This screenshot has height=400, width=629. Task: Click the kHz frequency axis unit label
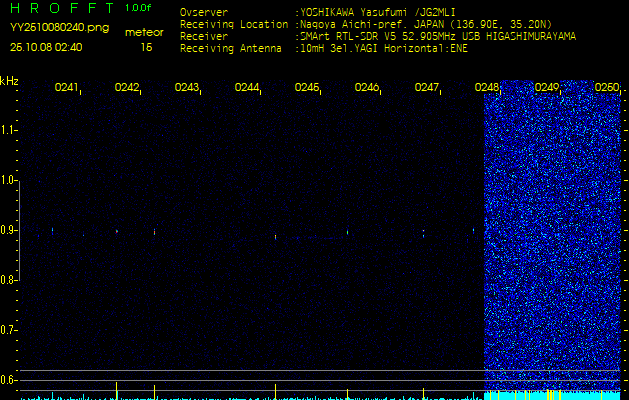pyautogui.click(x=9, y=81)
